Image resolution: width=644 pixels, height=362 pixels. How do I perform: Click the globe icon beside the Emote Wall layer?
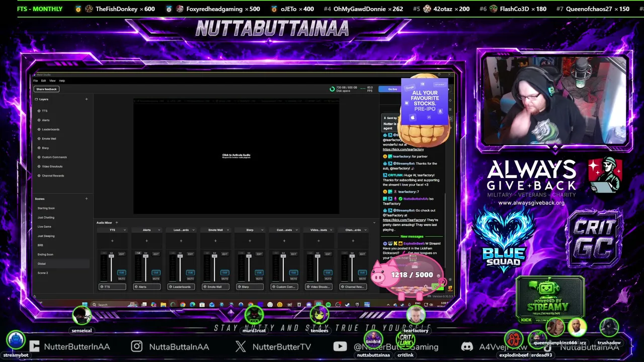pyautogui.click(x=39, y=139)
